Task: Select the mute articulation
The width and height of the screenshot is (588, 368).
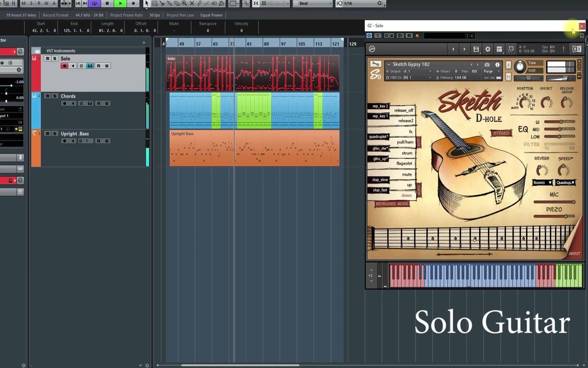Action: (407, 174)
